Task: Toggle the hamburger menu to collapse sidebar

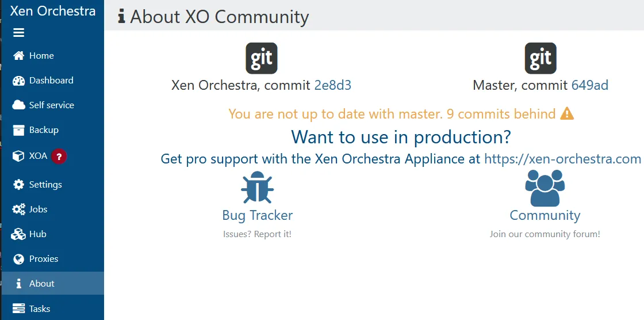Action: 19,33
